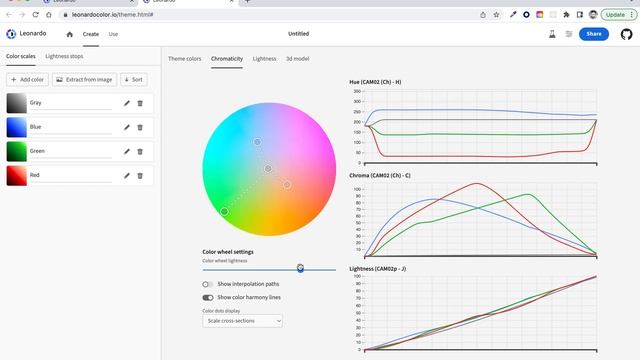Click the Color wheel settings heading

point(228,252)
